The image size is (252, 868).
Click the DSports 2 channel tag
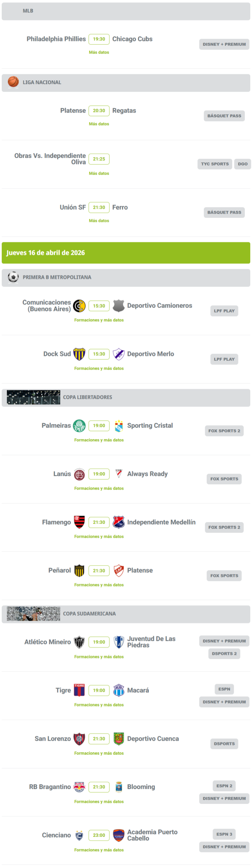[x=224, y=654]
